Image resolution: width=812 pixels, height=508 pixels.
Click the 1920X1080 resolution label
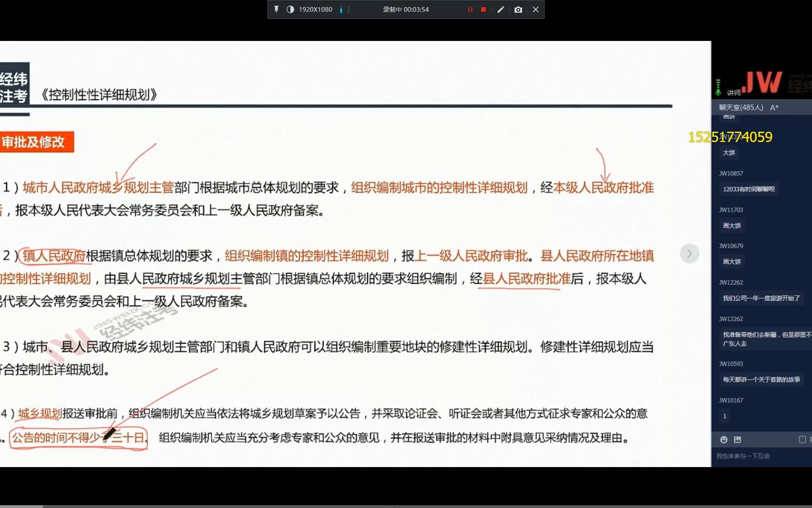315,9
